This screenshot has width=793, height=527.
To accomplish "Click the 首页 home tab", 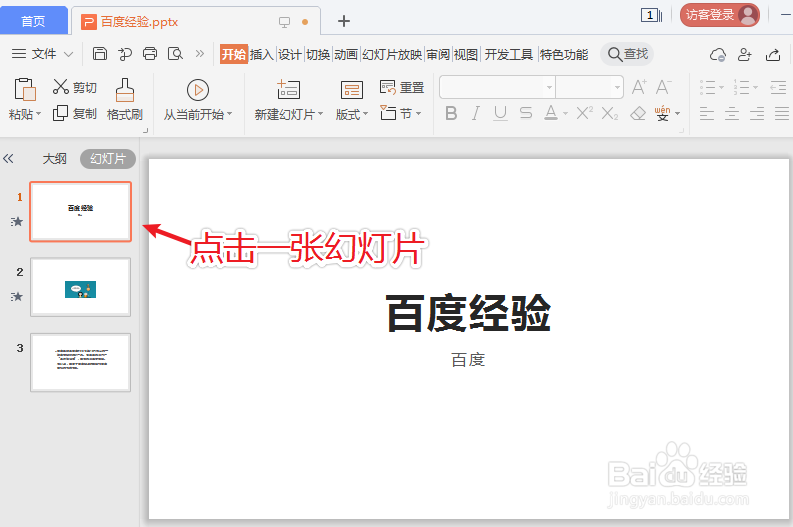I will (33, 21).
